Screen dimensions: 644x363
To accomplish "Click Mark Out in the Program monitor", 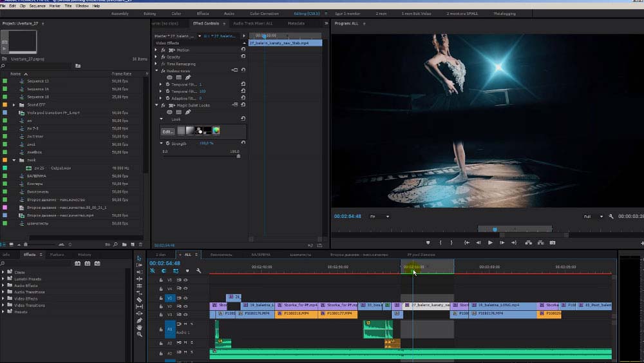I will click(451, 242).
